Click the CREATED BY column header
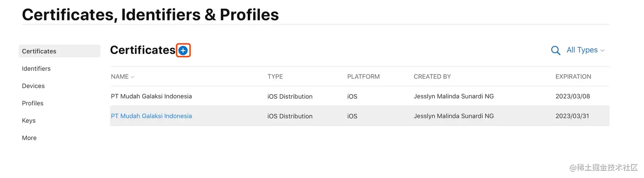This screenshot has height=178, width=644. [x=432, y=77]
